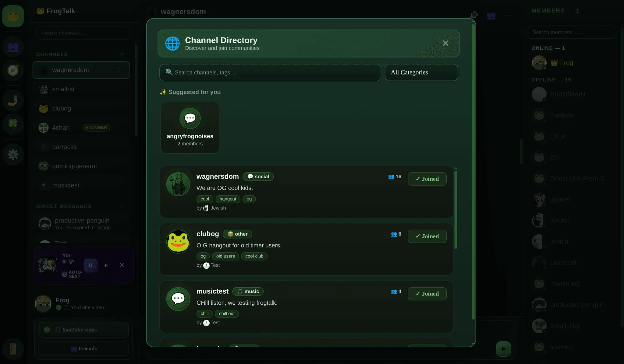The image size is (624, 364).
Task: Open the settings gear in the left rail
Action: [13, 155]
